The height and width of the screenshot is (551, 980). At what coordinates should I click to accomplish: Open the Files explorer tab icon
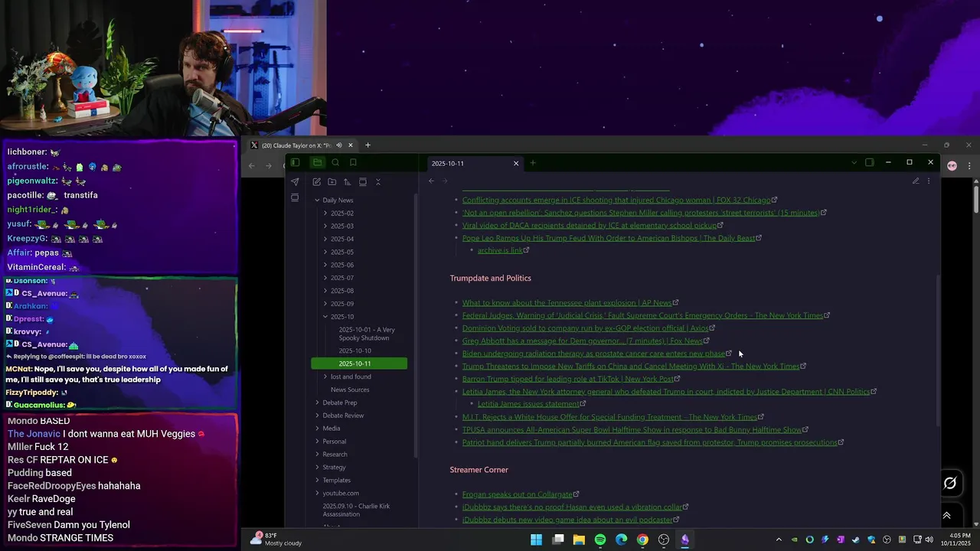(x=317, y=162)
